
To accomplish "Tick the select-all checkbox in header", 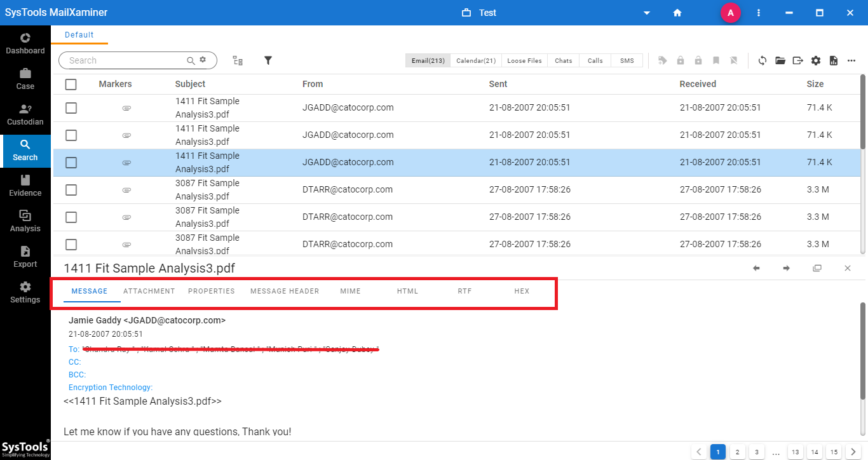I will [x=71, y=84].
